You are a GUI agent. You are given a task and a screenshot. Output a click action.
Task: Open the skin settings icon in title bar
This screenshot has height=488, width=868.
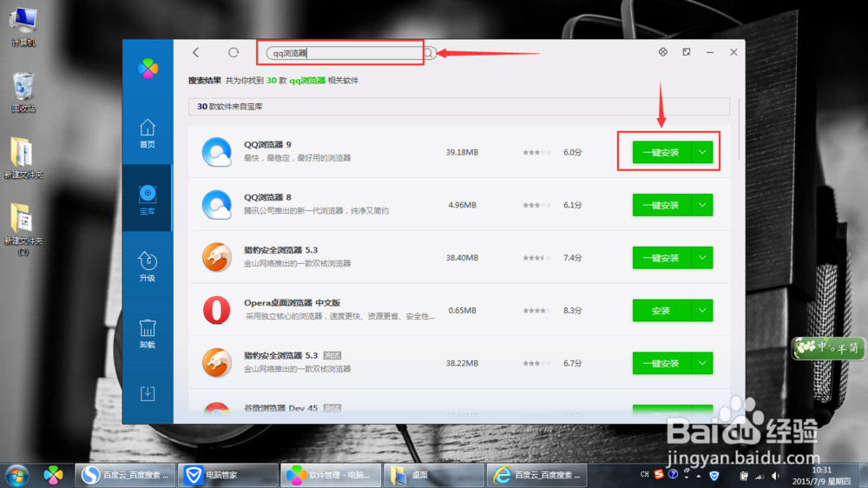662,52
